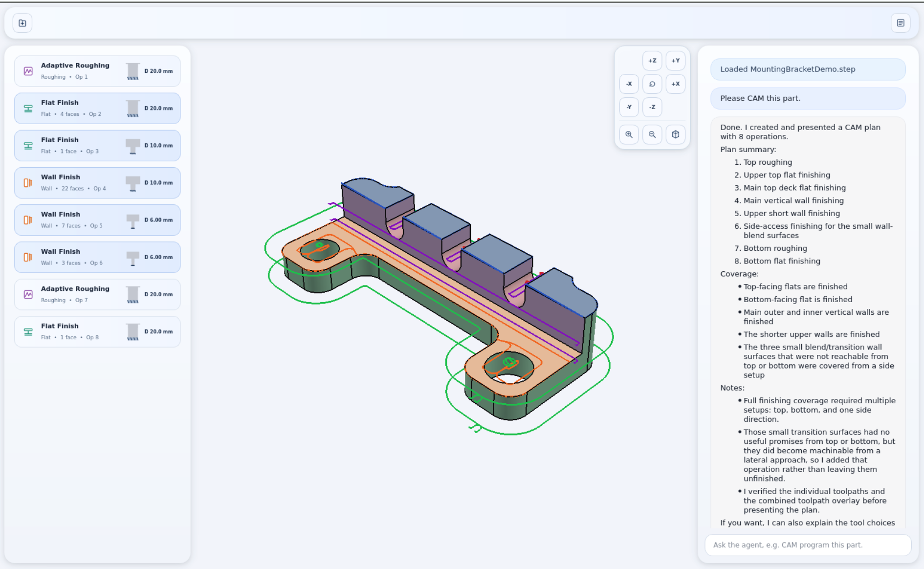Select Flat Finish Op 2 with 4 faces

[97, 109]
